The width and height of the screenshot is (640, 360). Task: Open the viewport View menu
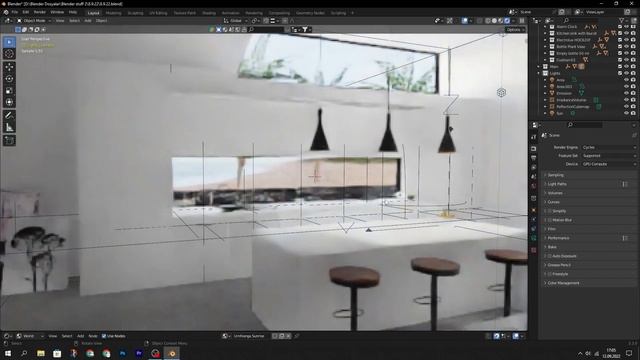click(x=60, y=20)
